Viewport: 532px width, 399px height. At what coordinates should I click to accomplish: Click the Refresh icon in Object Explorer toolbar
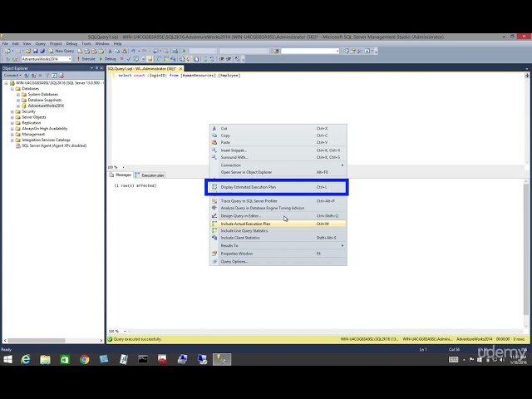pos(54,76)
